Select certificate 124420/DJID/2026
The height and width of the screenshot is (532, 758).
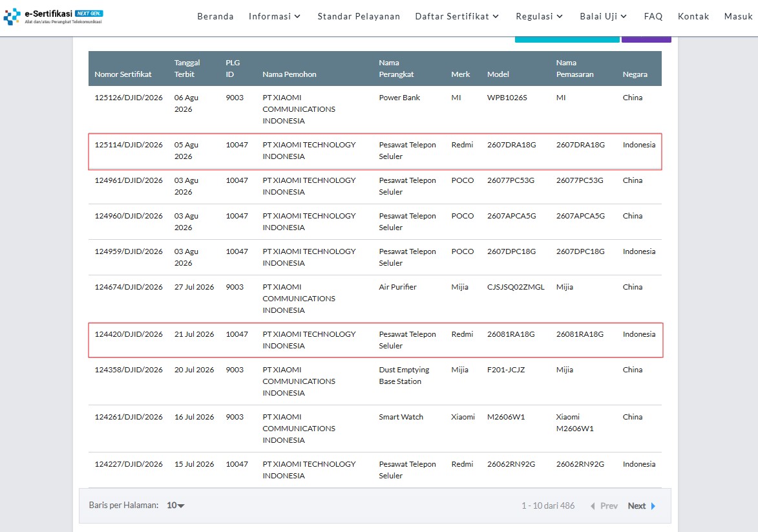(129, 334)
